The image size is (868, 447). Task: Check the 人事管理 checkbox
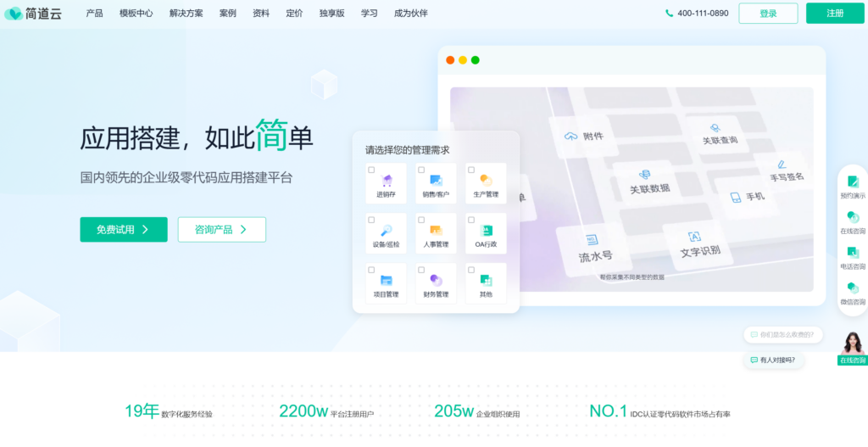[x=421, y=220]
